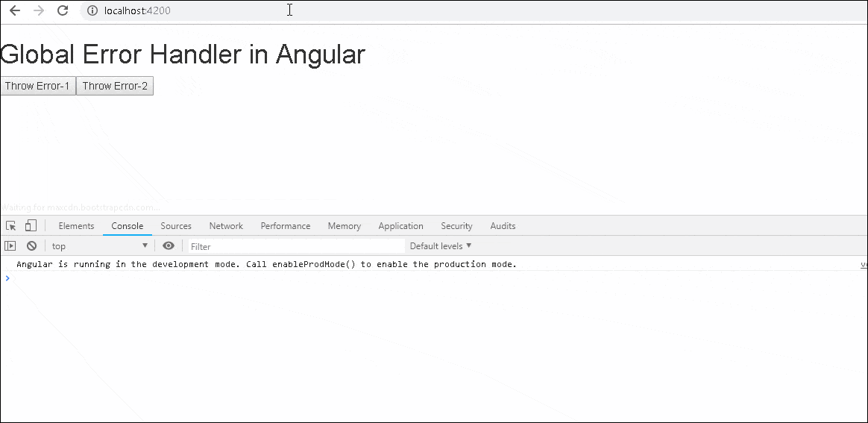
Task: Click the Angular development mode console message
Action: click(x=266, y=264)
